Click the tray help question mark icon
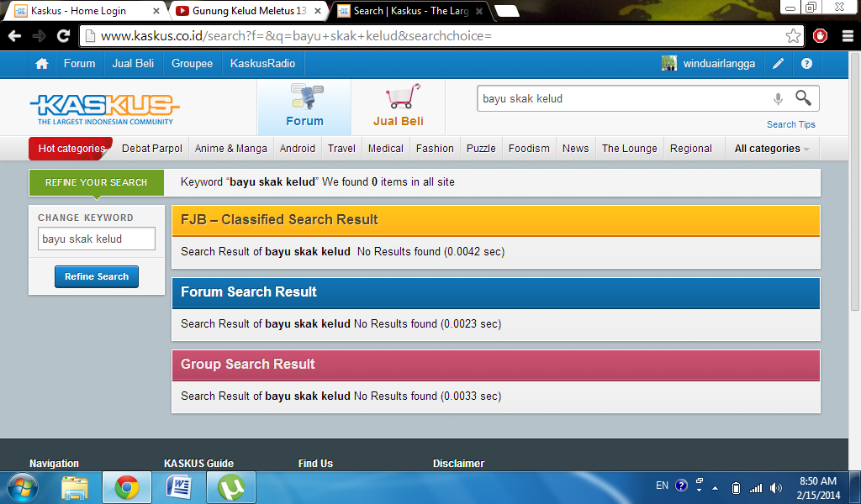 681,486
